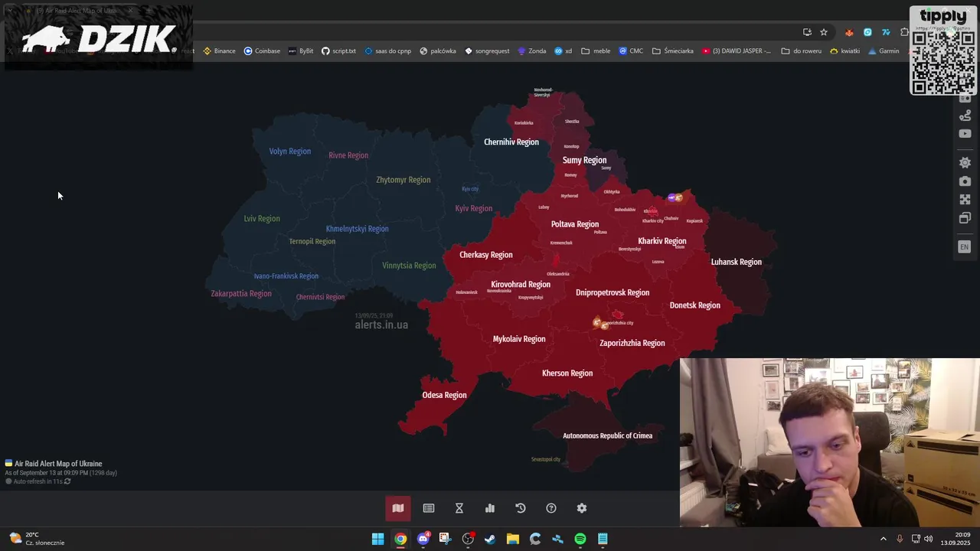Open the hourglass alert duration view
980x551 pixels.
coord(459,508)
